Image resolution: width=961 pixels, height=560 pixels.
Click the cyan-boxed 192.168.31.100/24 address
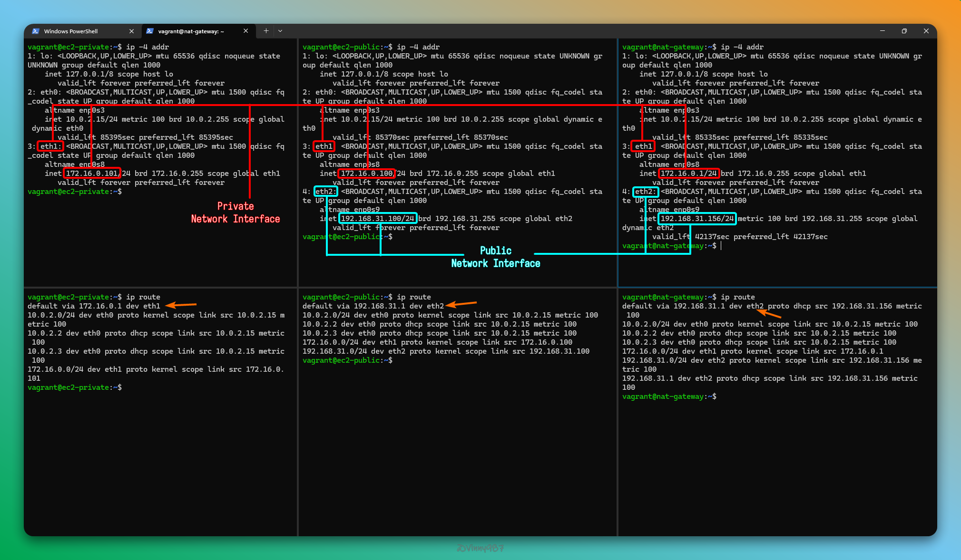pos(378,219)
